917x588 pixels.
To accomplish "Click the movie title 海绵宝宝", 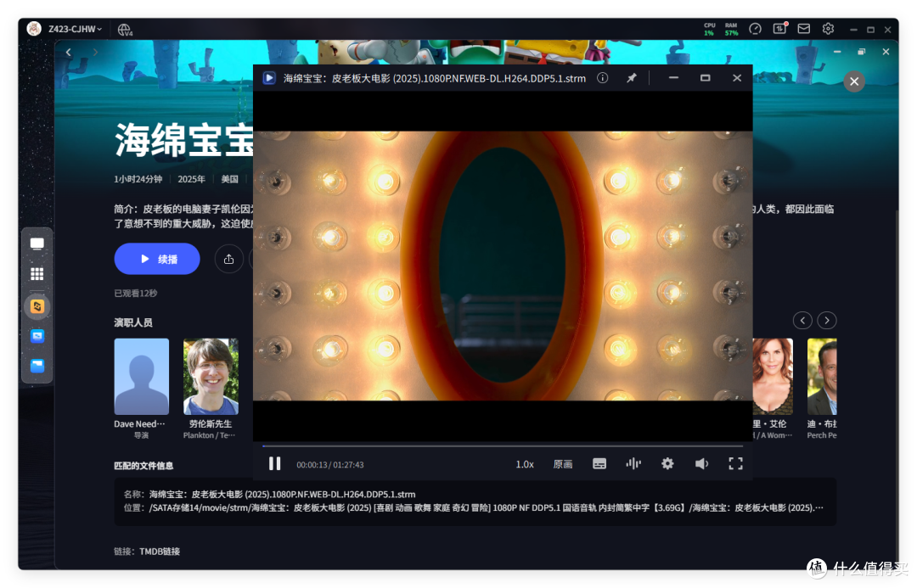I will [183, 140].
